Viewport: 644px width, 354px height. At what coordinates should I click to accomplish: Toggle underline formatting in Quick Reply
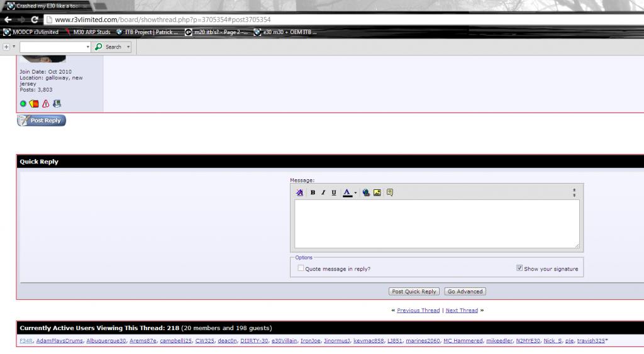(334, 192)
